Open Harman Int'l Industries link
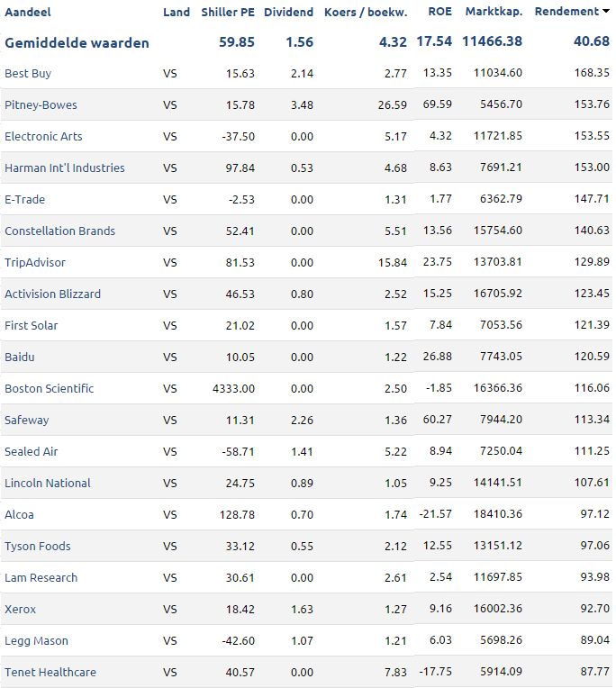Screen dimensions: 616x688 pos(65,167)
